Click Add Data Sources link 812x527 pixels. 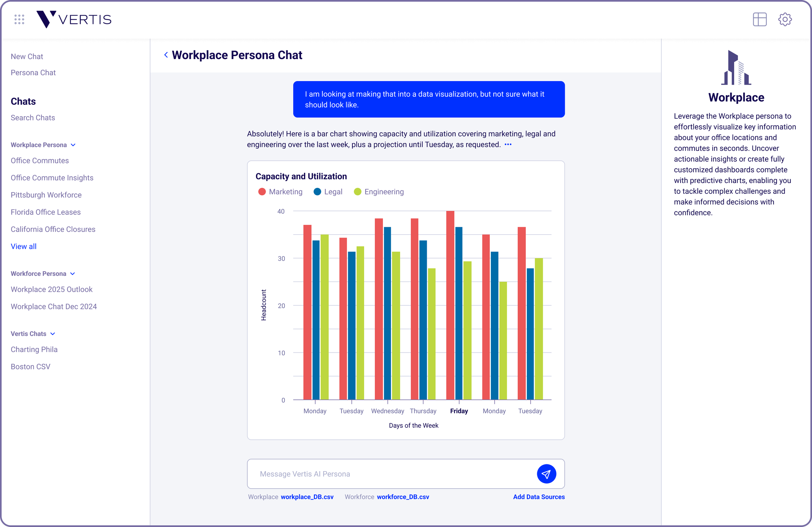pos(539,497)
